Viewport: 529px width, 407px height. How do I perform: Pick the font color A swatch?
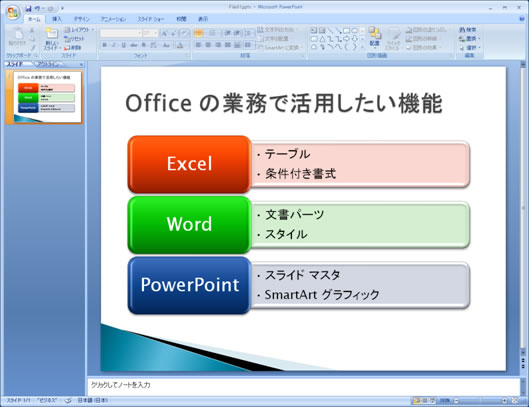click(180, 45)
